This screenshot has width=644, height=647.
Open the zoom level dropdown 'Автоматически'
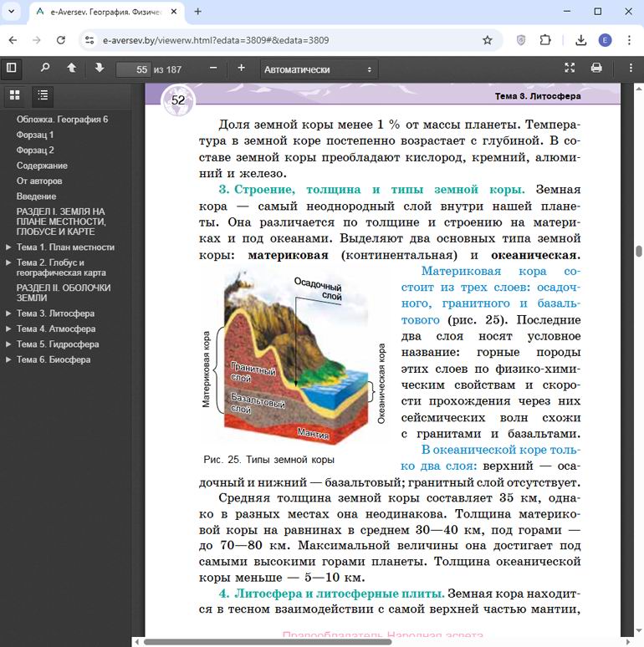pos(318,69)
